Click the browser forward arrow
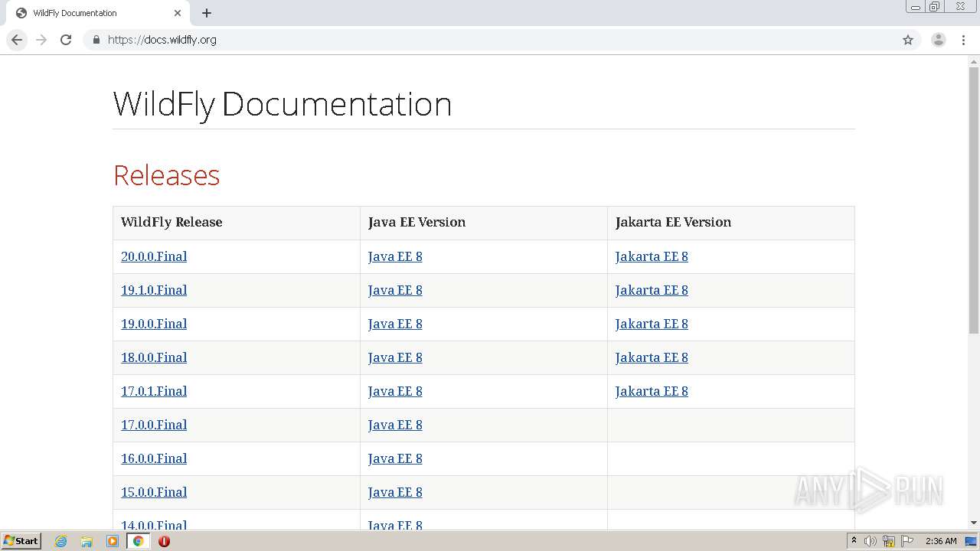 pyautogui.click(x=41, y=40)
